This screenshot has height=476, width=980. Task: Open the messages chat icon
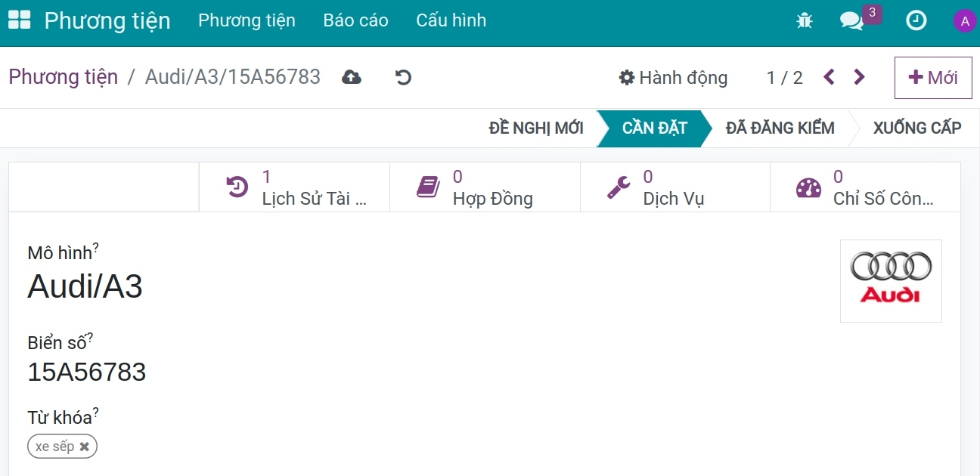point(851,20)
